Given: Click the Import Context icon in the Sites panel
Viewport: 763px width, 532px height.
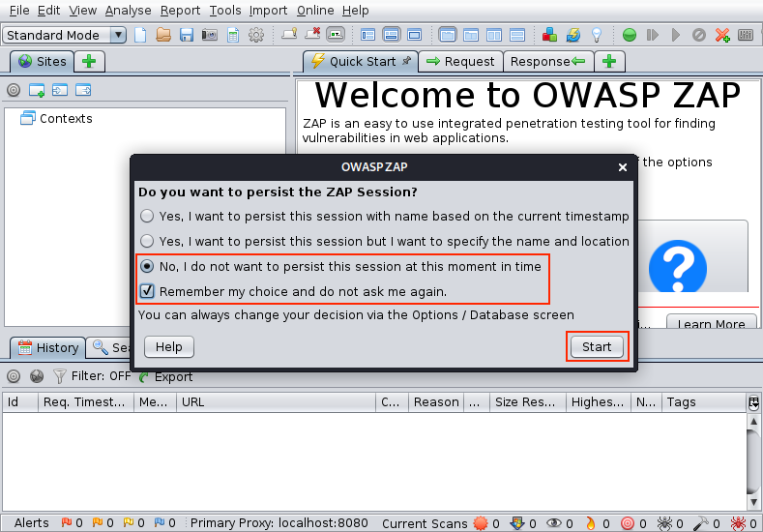Looking at the screenshot, I should click(x=60, y=90).
